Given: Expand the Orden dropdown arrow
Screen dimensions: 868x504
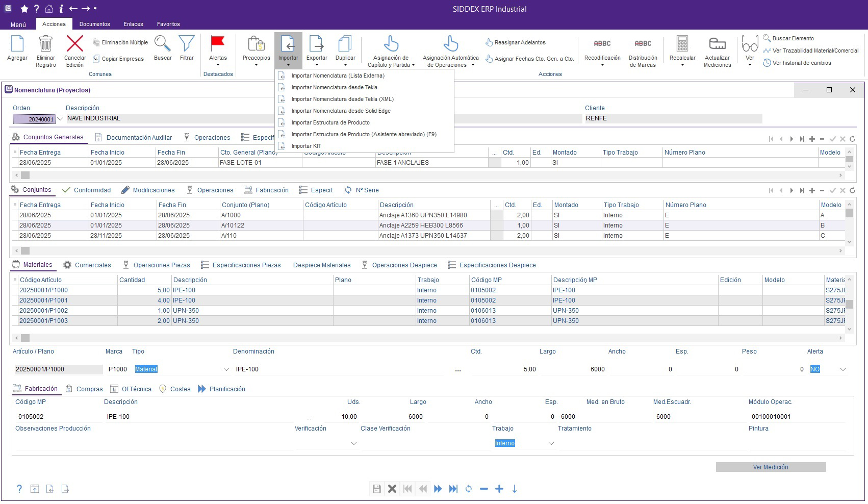Looking at the screenshot, I should point(60,119).
